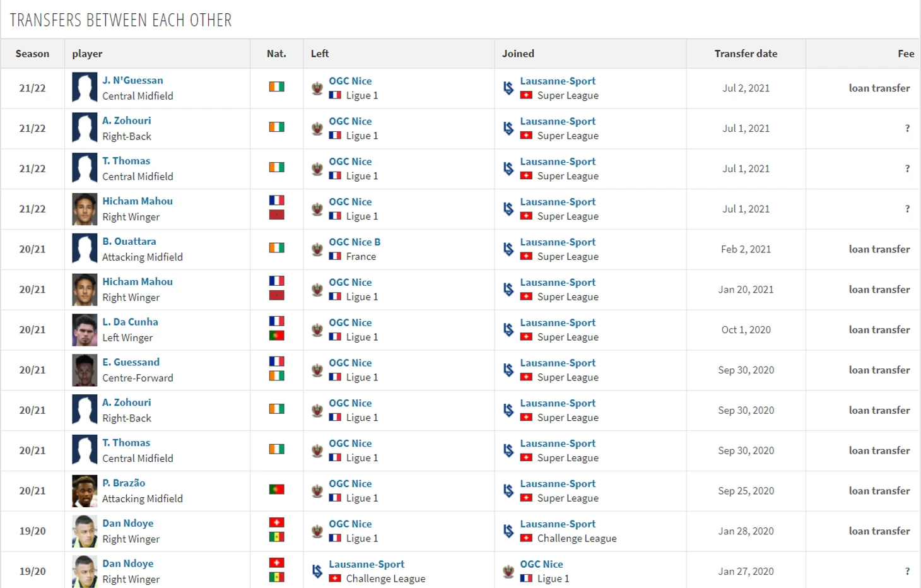Click Lausanne-Sport logo in A. Zohouri 21/22 row
Image resolution: width=921 pixels, height=588 pixels.
tap(508, 129)
